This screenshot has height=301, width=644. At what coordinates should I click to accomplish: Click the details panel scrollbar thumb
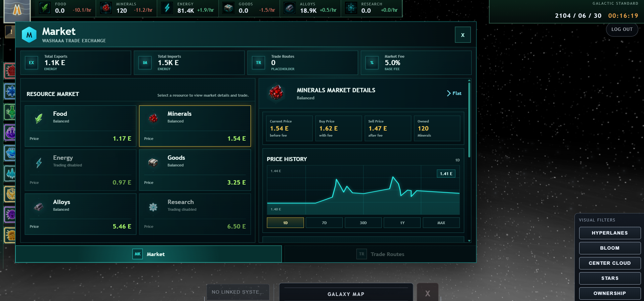(x=469, y=120)
